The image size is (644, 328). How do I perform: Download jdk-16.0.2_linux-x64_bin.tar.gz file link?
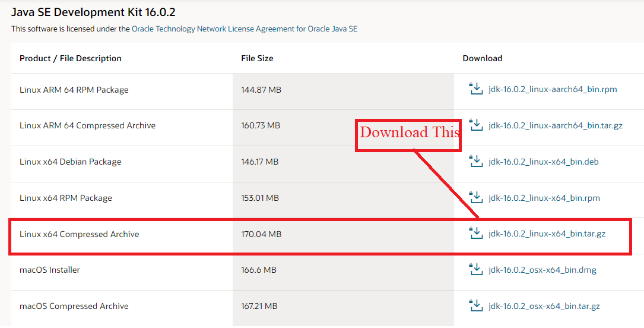tap(547, 234)
